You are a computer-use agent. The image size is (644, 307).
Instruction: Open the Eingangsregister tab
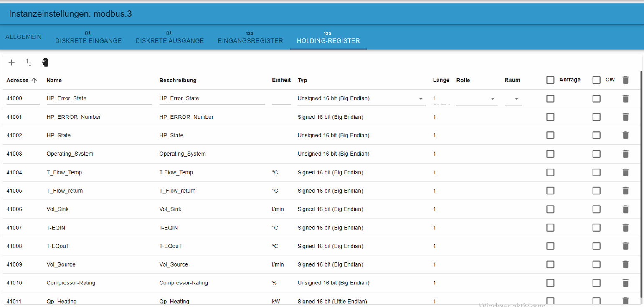coord(250,37)
